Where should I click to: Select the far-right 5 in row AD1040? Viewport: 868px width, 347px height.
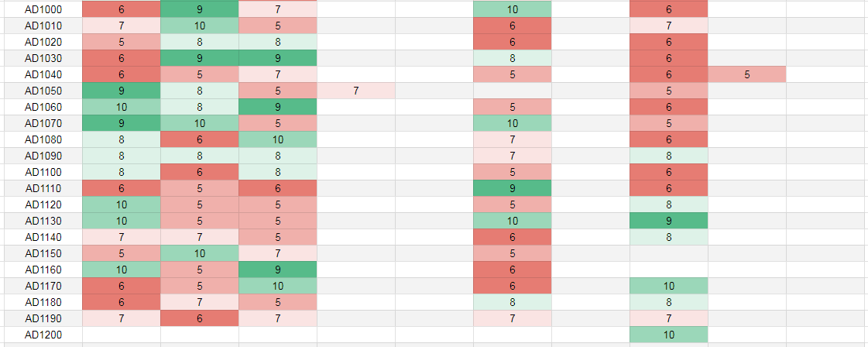pos(746,75)
